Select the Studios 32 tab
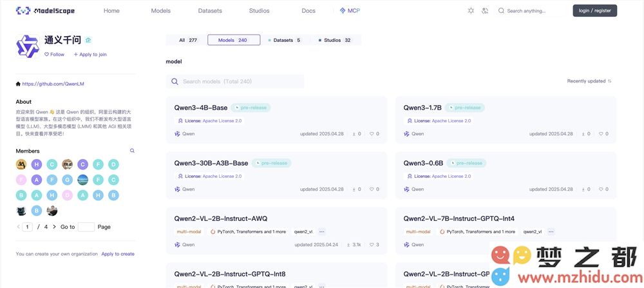644x288 pixels. click(335, 40)
